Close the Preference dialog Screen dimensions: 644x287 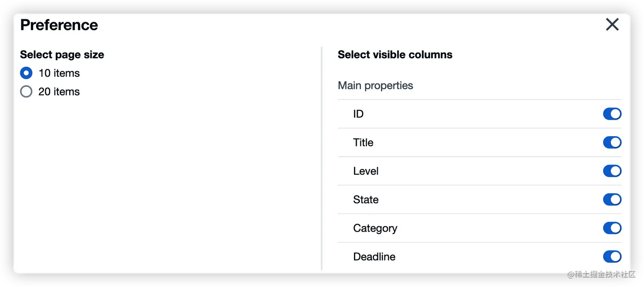612,25
